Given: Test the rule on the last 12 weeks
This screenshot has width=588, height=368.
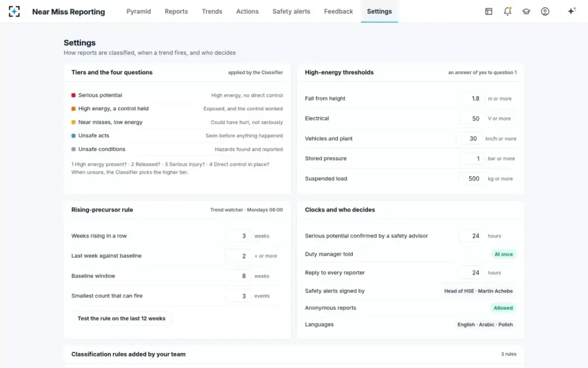Looking at the screenshot, I should tap(122, 318).
